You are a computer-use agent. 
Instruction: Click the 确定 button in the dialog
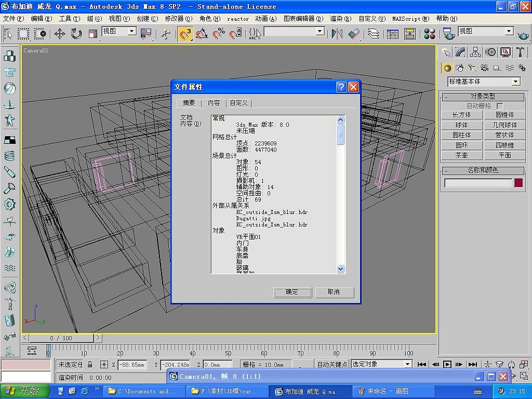(x=292, y=292)
